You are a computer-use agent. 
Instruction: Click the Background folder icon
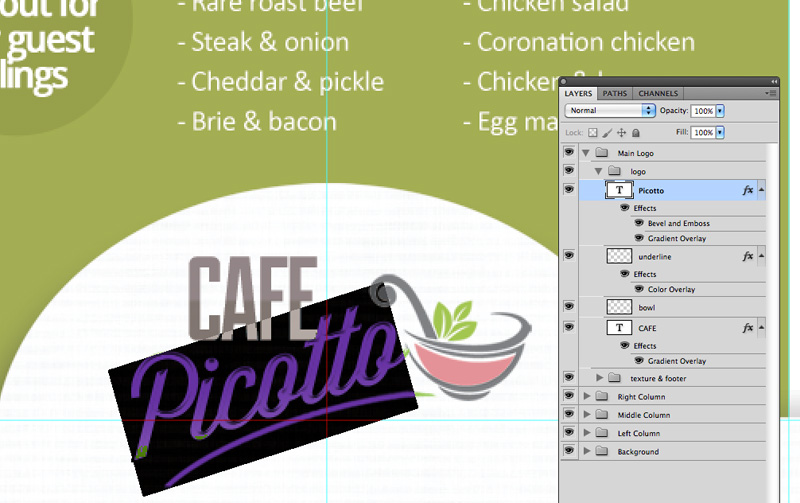pyautogui.click(x=602, y=451)
